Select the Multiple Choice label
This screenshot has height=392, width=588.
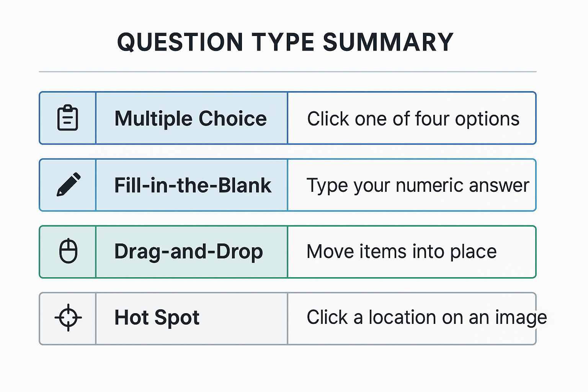(x=191, y=118)
